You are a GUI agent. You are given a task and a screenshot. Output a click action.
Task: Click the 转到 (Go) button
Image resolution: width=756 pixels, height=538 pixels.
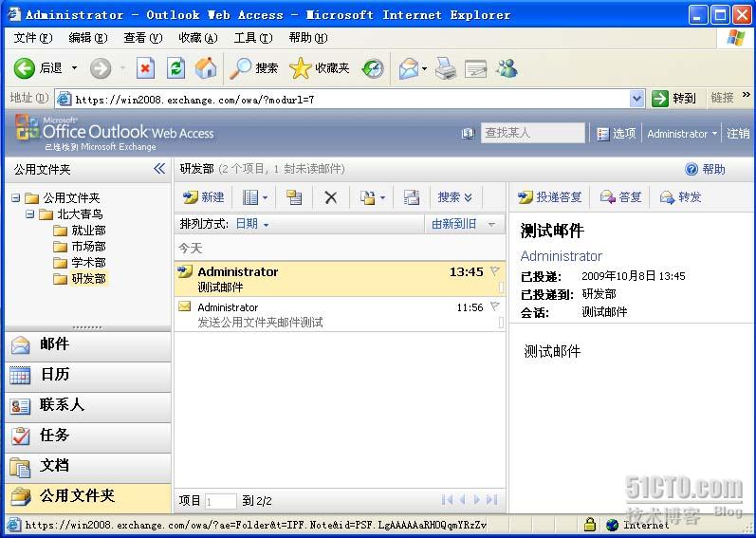point(674,99)
